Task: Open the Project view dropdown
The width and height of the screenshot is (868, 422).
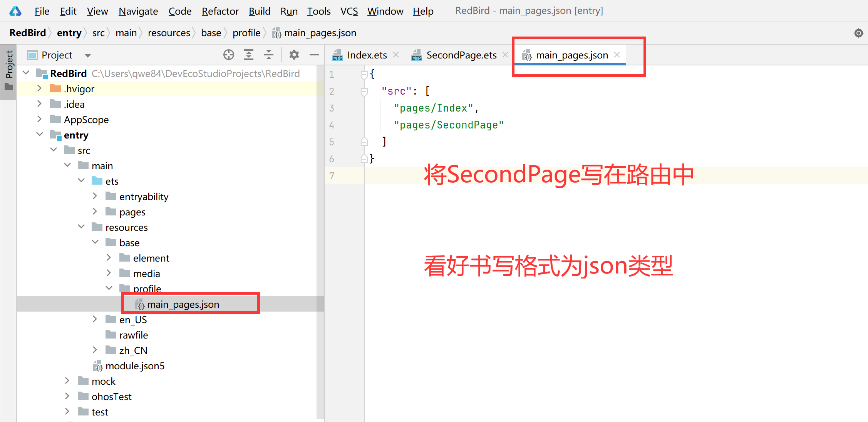Action: tap(88, 55)
